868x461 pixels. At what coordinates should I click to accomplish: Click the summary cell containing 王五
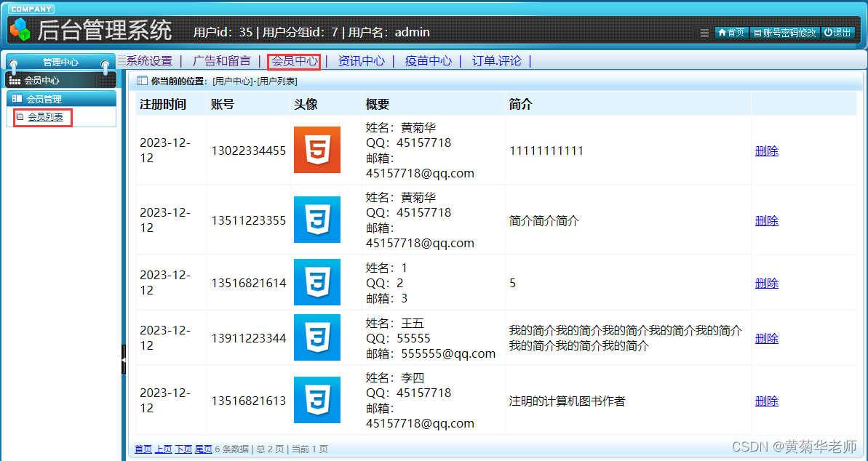point(434,337)
